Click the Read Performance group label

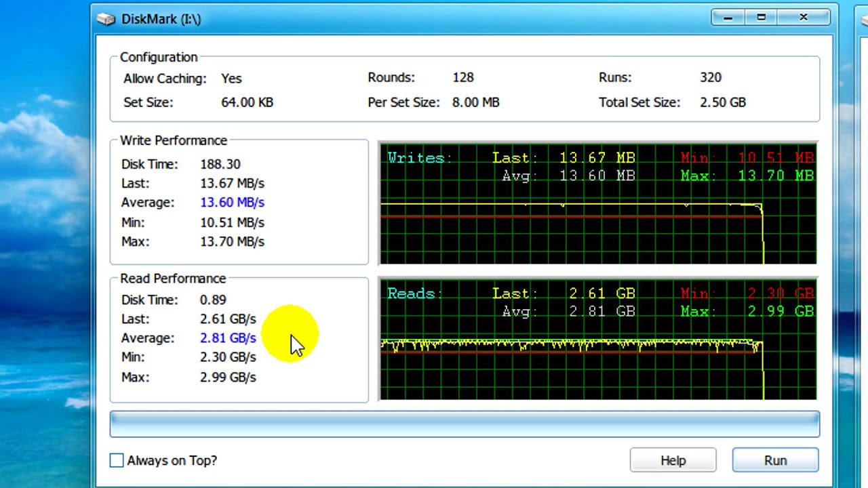point(173,279)
